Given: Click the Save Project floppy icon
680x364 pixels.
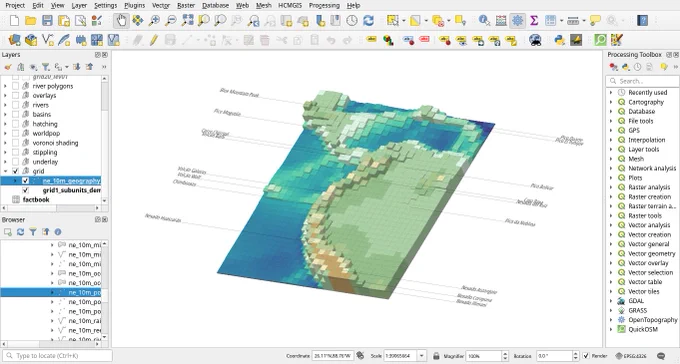Looking at the screenshot, I should pyautogui.click(x=47, y=20).
